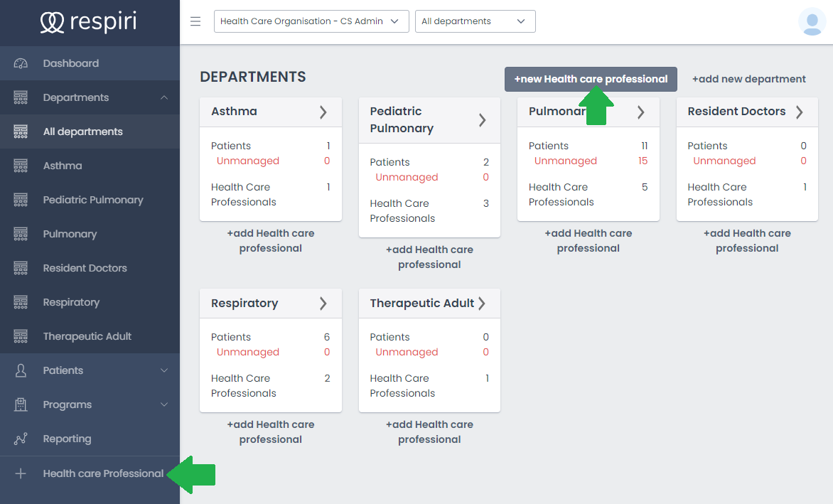Open the All departments dropdown
Screen dimensions: 833x504
click(475, 21)
